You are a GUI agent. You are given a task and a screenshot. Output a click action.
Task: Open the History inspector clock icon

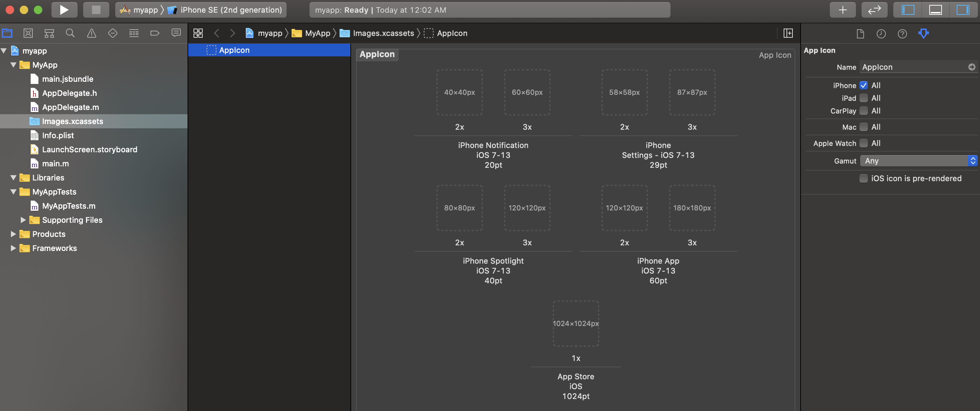881,34
